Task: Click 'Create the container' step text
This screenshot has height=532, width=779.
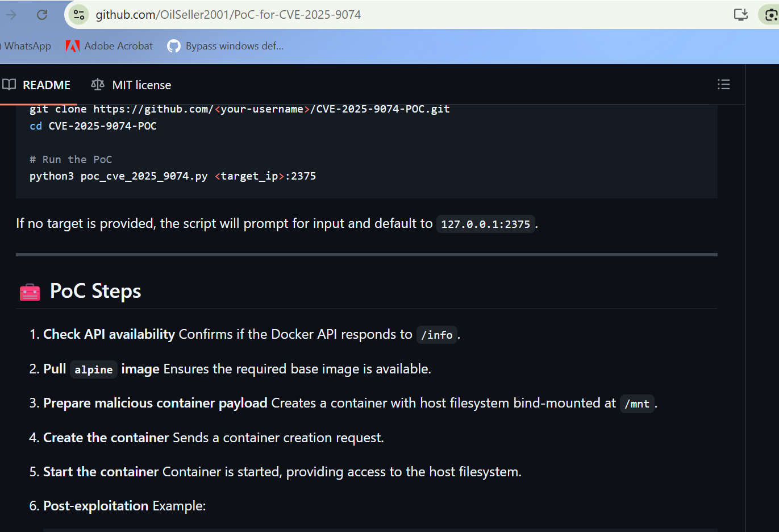Action: pyautogui.click(x=106, y=438)
